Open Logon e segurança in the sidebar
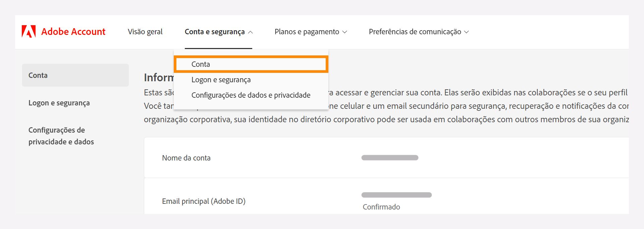Viewport: 644px width, 229px height. click(x=59, y=103)
